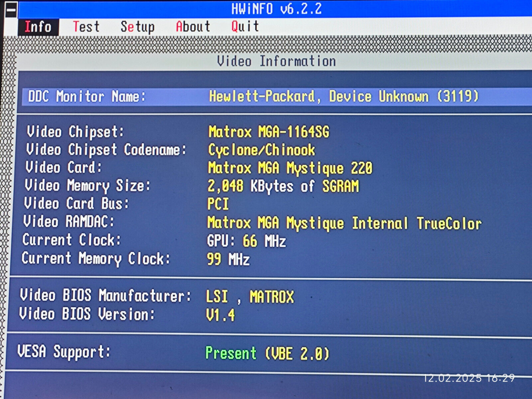Open the Setup menu
This screenshot has width=532, height=399.
pyautogui.click(x=138, y=27)
